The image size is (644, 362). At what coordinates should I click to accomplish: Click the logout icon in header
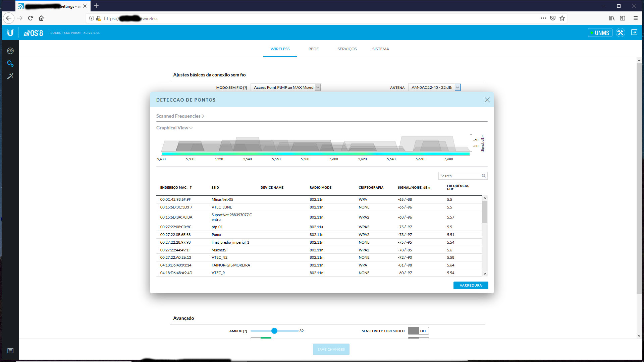634,33
